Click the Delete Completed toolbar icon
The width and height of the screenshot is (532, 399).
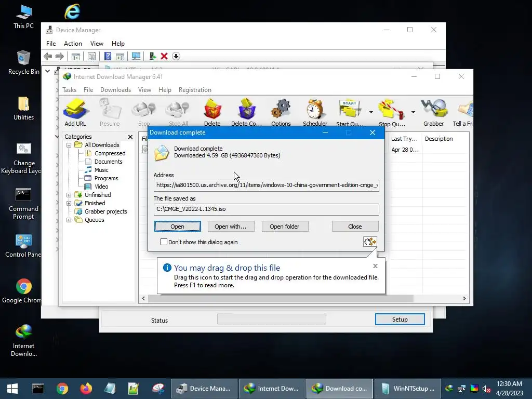tap(247, 112)
